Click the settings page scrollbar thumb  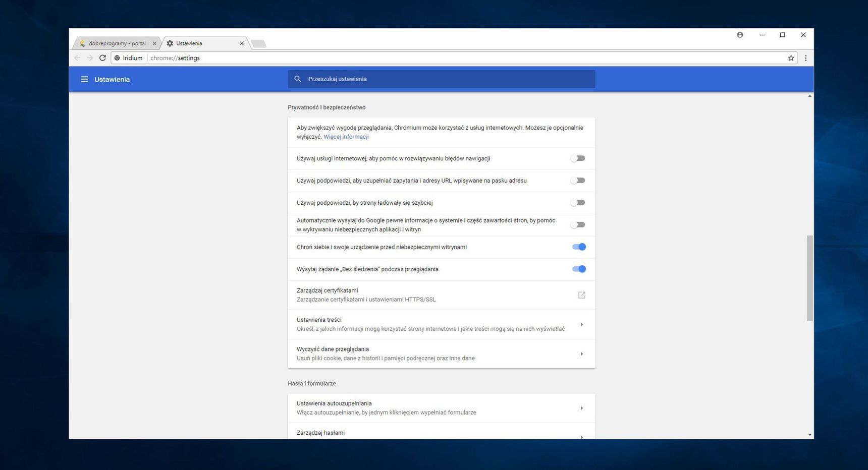(x=809, y=278)
